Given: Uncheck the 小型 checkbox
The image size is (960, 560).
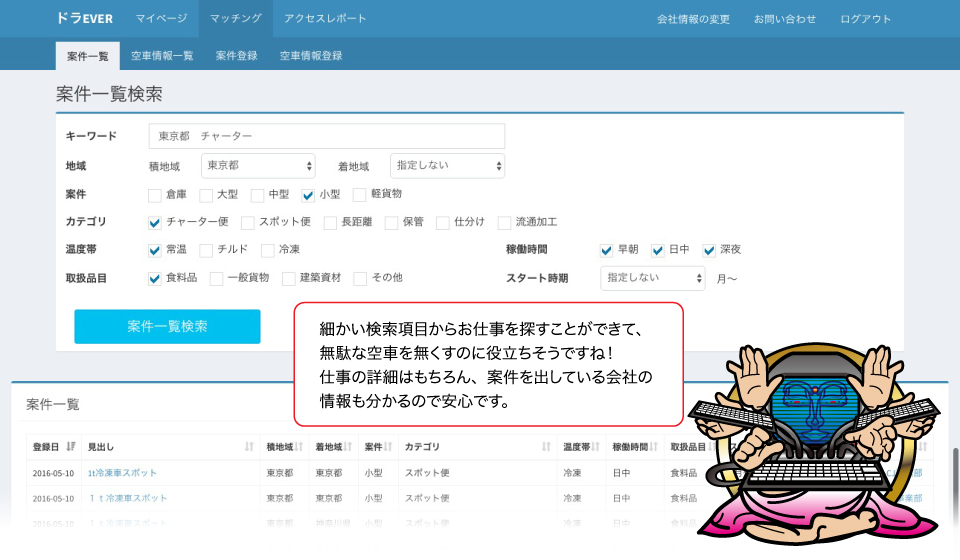Looking at the screenshot, I should pyautogui.click(x=309, y=194).
